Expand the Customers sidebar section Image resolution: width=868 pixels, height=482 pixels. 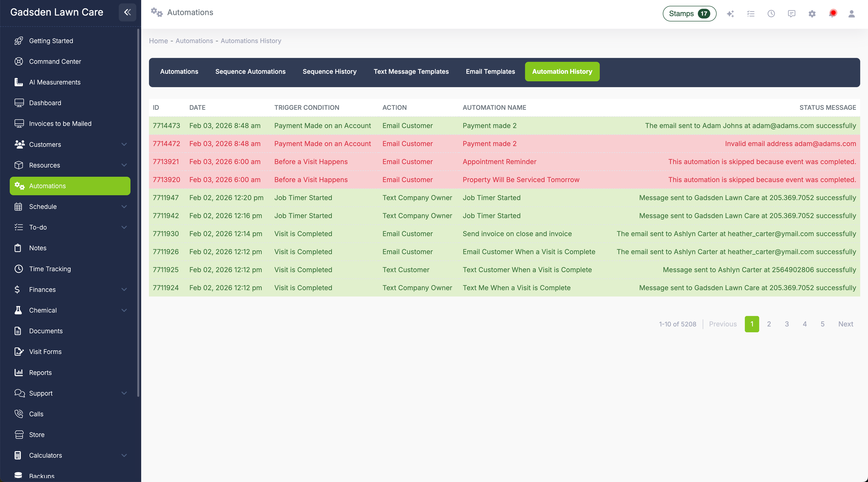click(x=124, y=144)
